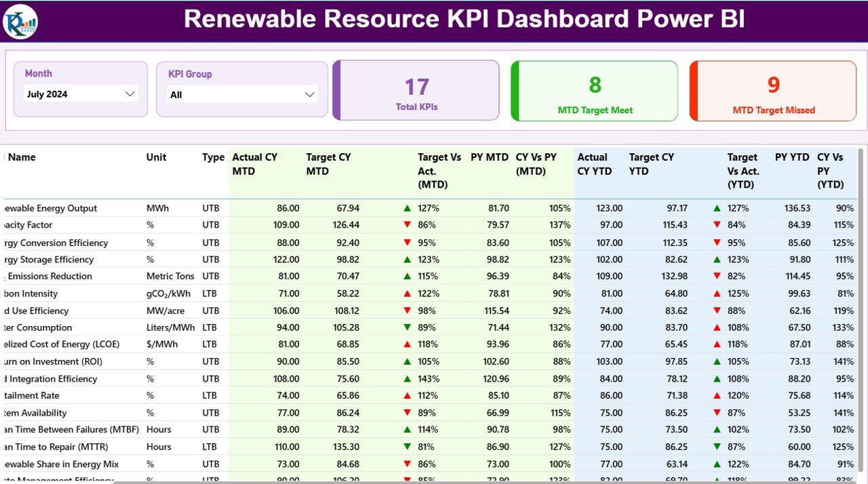
Task: Select the 17 Total KPIs card
Action: [x=416, y=90]
